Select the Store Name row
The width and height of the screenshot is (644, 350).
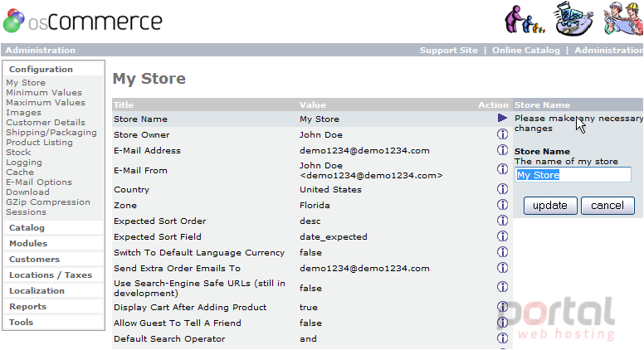pyautogui.click(x=312, y=119)
